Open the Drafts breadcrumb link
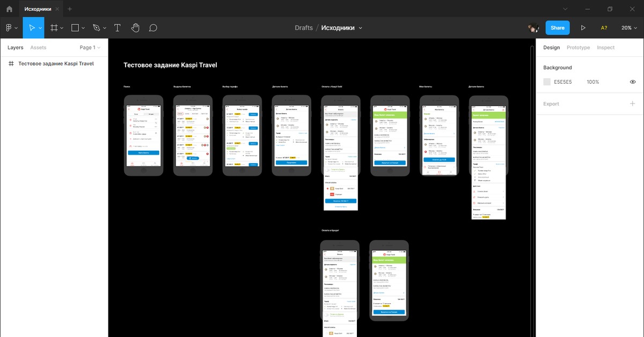Image resolution: width=644 pixels, height=337 pixels. click(304, 28)
